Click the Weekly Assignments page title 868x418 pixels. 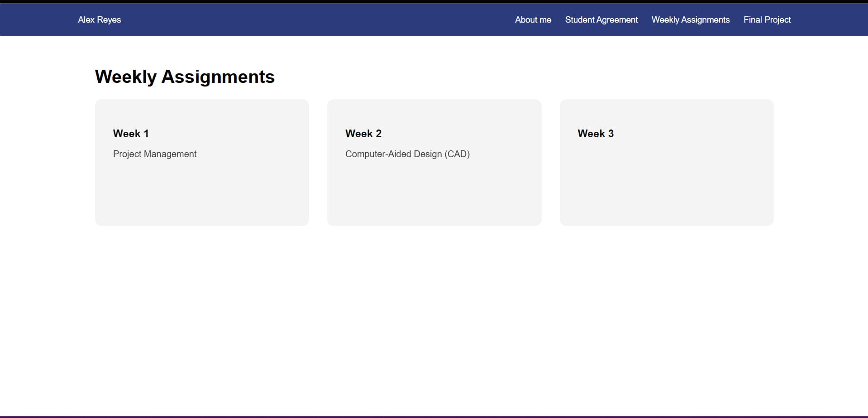pos(185,76)
